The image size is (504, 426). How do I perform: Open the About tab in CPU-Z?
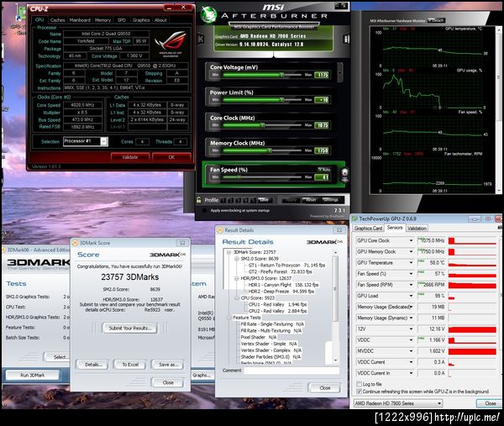tap(160, 20)
